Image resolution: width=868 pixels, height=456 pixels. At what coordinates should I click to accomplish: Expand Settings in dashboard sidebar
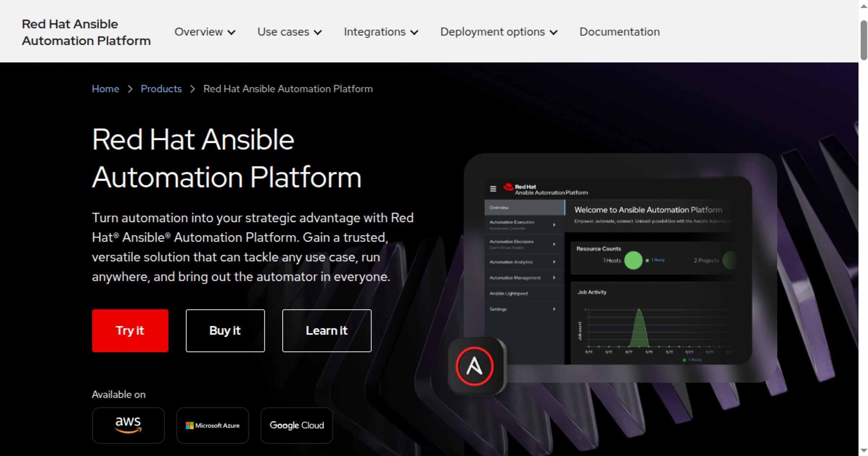(524, 309)
